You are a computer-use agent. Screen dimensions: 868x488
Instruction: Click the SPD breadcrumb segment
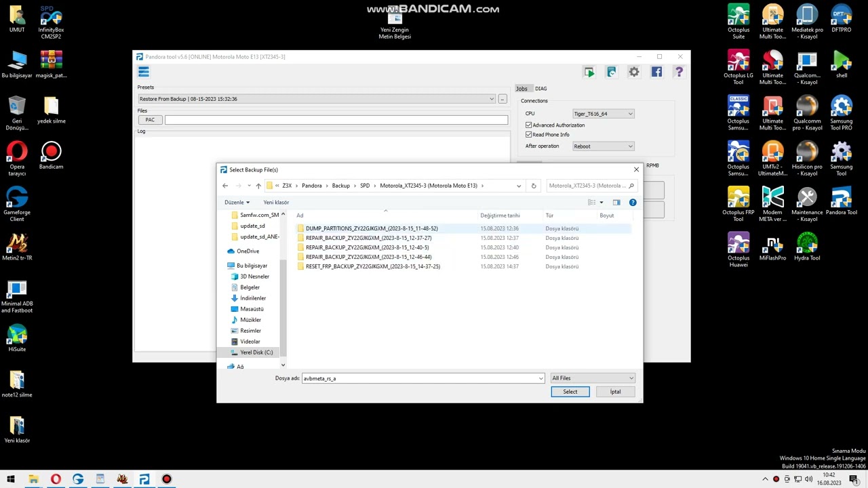365,186
